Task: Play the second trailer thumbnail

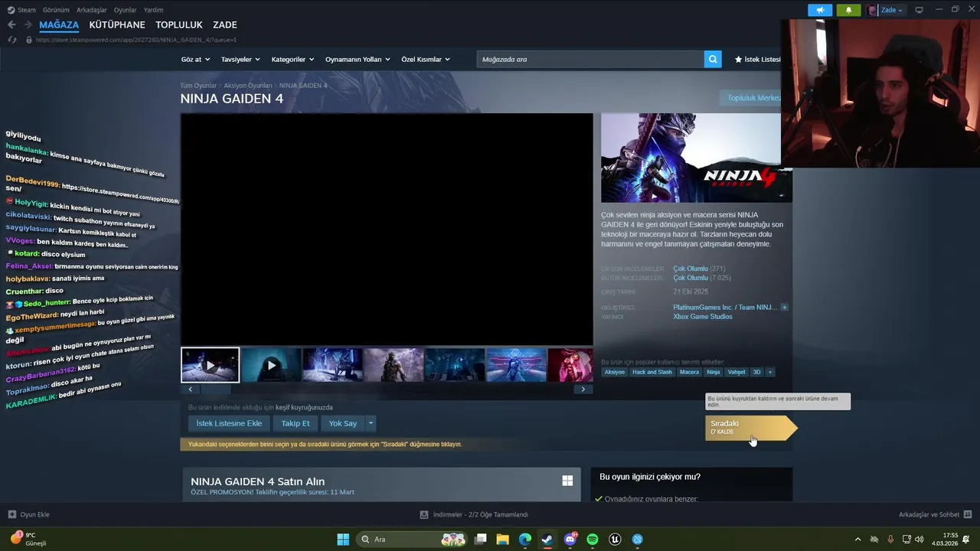Action: 271,365
